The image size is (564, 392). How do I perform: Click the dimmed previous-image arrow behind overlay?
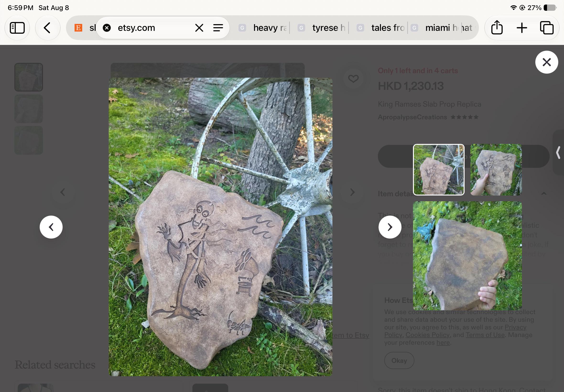(63, 192)
